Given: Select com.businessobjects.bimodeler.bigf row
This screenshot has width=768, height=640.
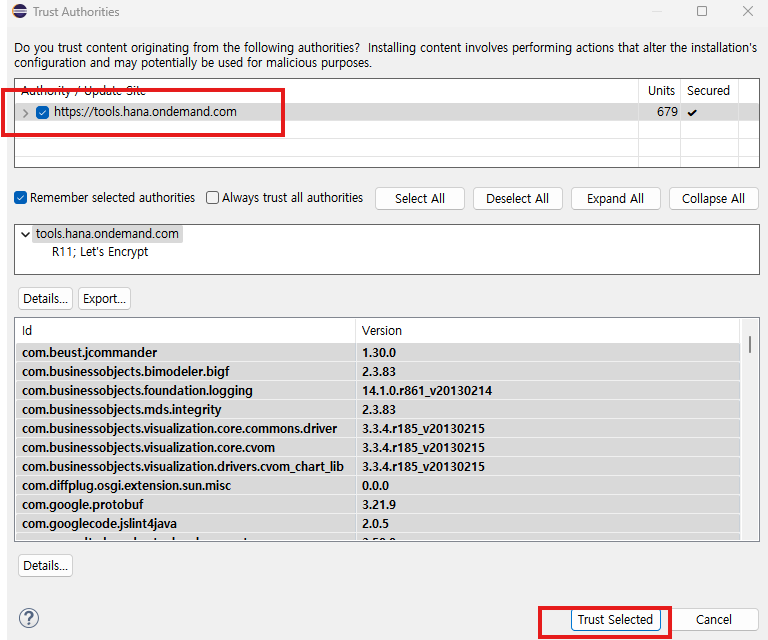Looking at the screenshot, I should [x=378, y=372].
